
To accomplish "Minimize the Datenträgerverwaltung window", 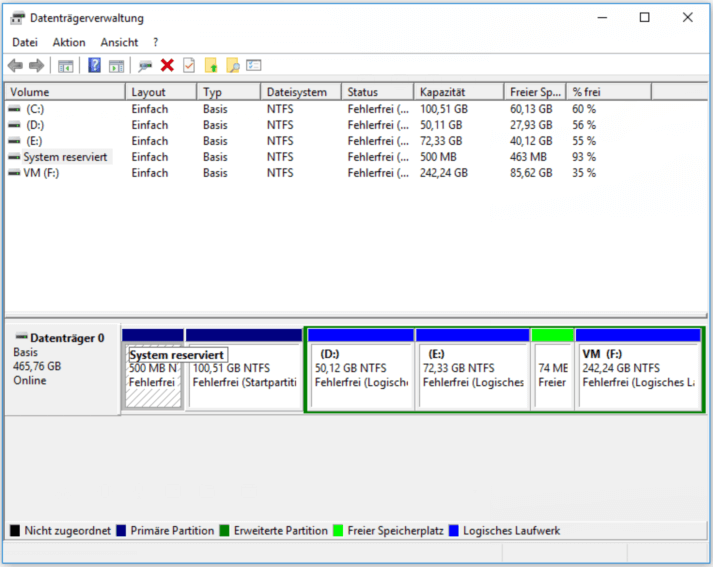I will pos(602,18).
